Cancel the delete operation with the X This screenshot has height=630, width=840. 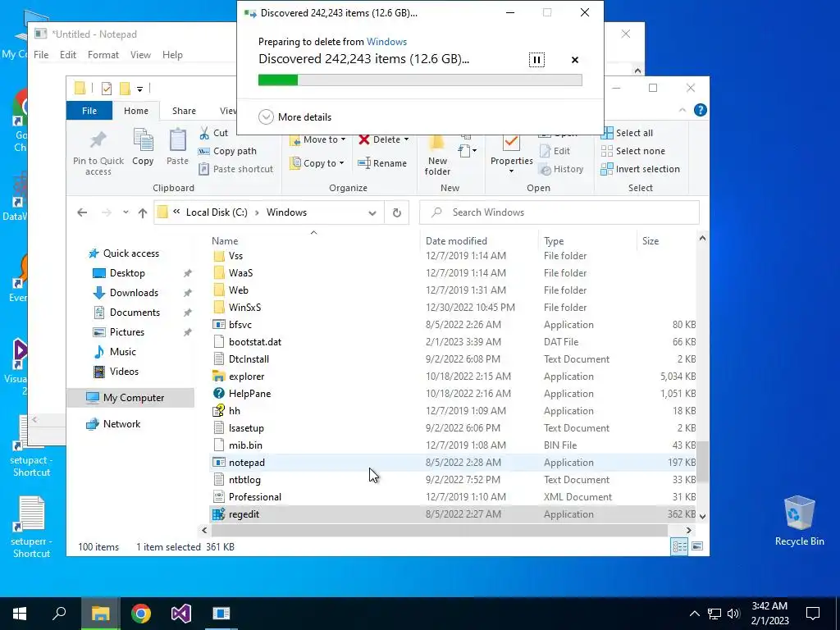(x=575, y=59)
